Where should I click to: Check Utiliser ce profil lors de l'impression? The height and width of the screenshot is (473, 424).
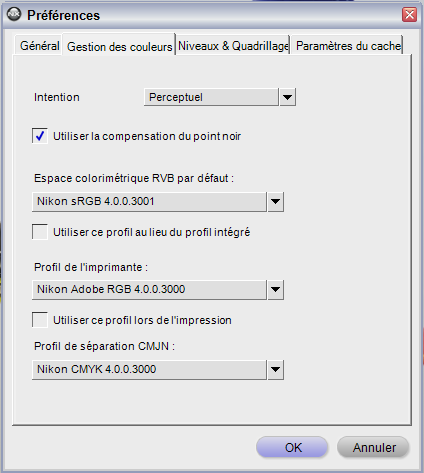pos(40,320)
